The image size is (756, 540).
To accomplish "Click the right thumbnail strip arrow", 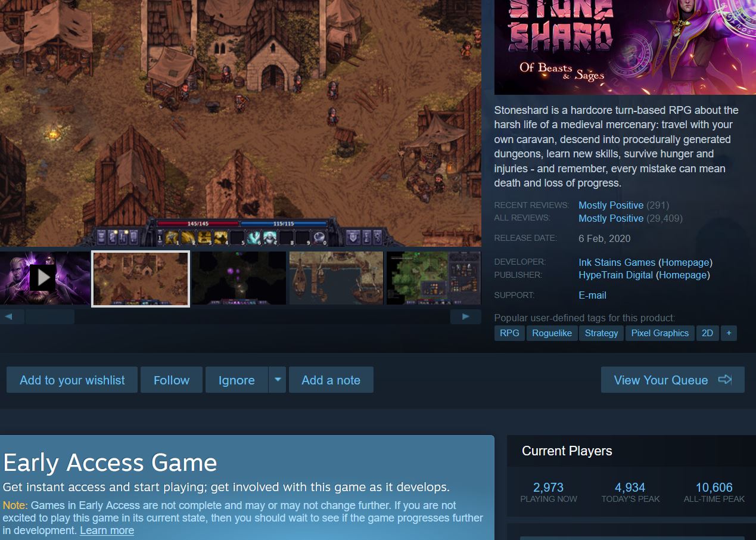I will click(x=466, y=316).
